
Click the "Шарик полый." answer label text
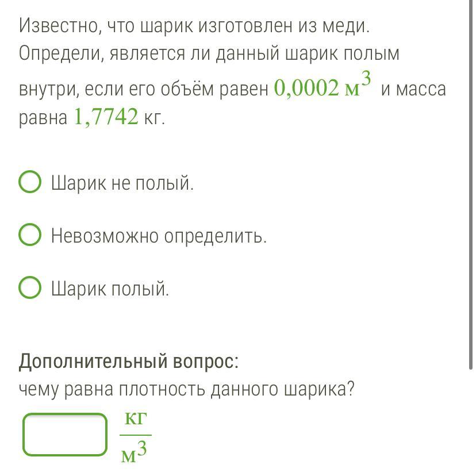[x=110, y=289]
